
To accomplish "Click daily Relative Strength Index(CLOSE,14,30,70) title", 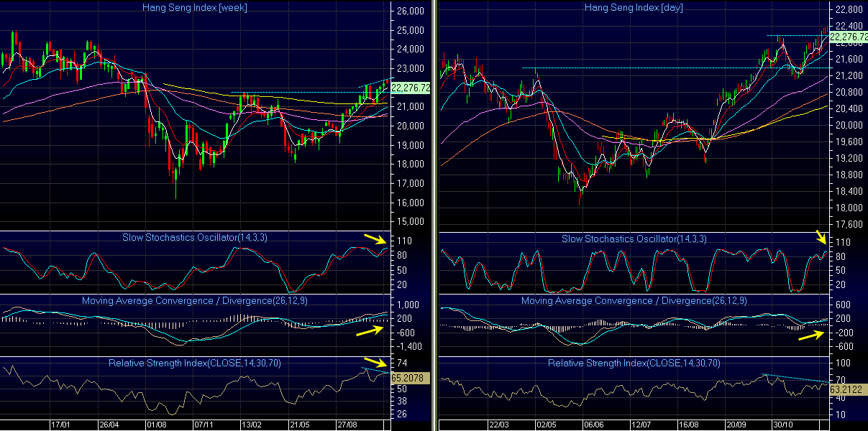I will point(634,363).
